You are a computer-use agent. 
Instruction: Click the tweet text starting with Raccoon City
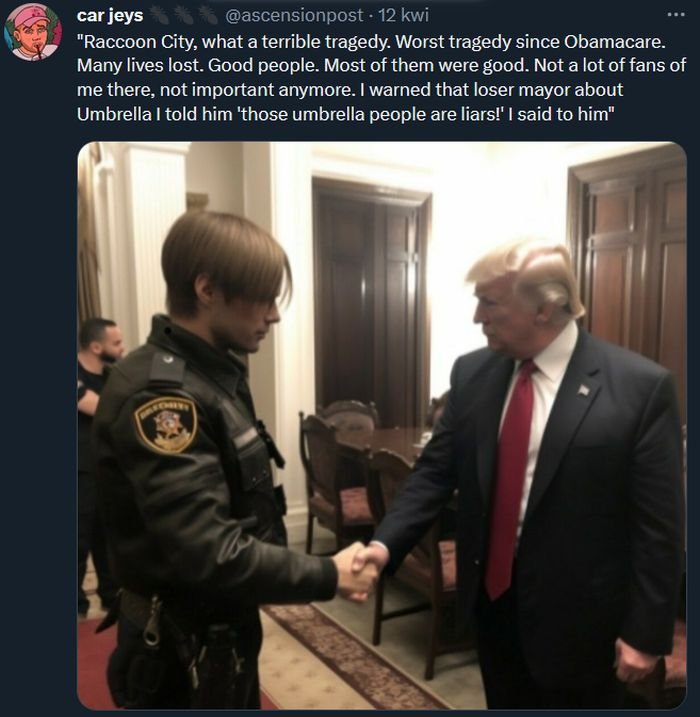381,78
